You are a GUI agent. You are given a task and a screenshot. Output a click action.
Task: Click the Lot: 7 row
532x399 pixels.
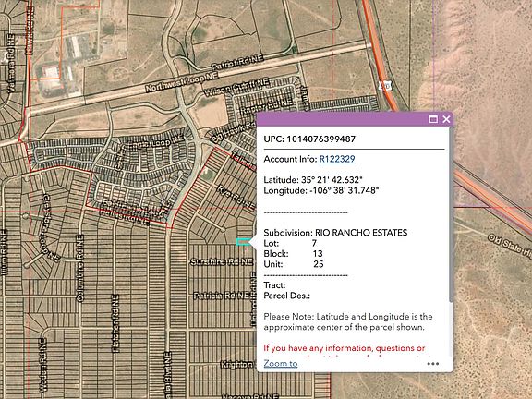point(290,243)
